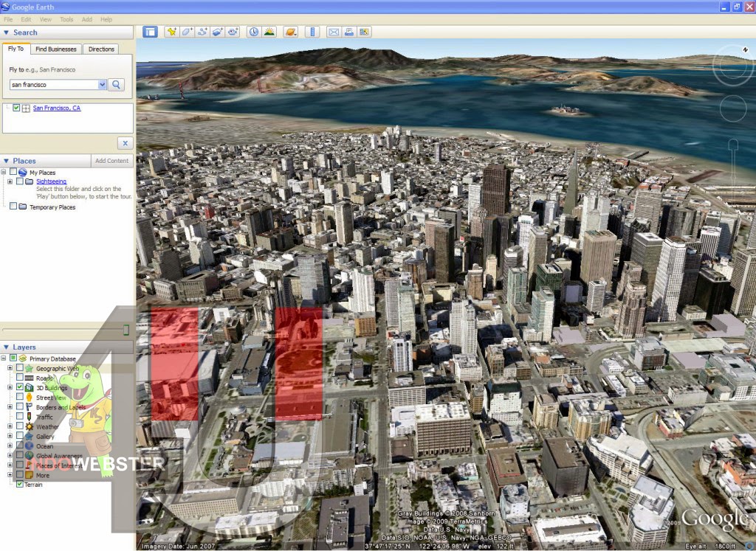Show the Ruler tool
The height and width of the screenshot is (551, 756).
312,32
